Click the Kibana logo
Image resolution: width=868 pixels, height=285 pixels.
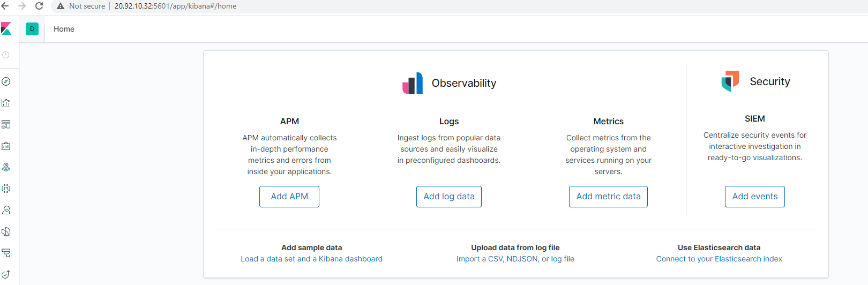click(x=6, y=29)
